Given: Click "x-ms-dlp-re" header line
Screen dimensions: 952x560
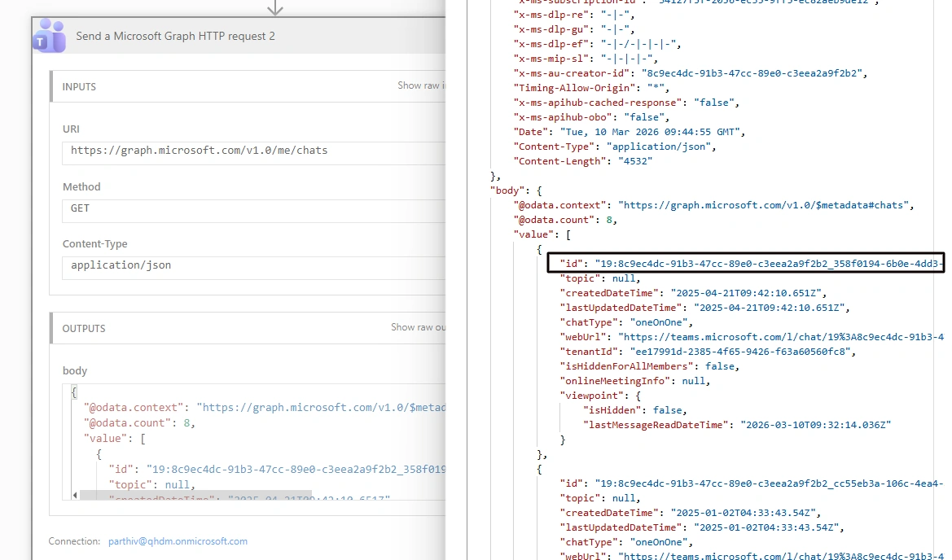Looking at the screenshot, I should click(x=574, y=15).
